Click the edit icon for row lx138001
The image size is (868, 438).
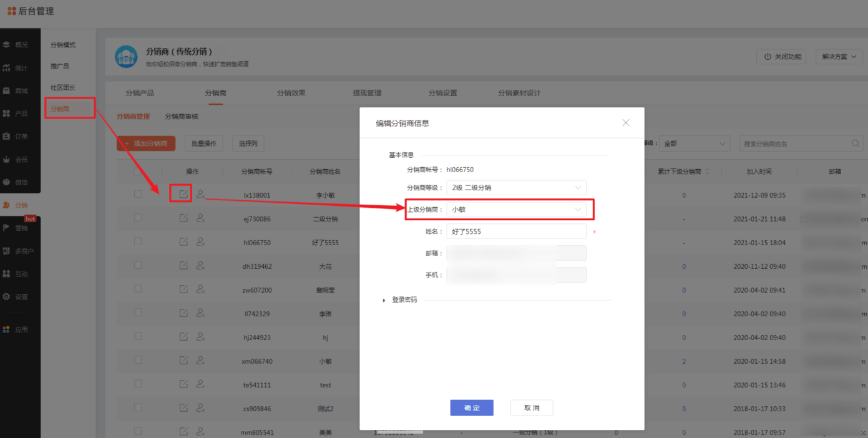[x=183, y=194]
